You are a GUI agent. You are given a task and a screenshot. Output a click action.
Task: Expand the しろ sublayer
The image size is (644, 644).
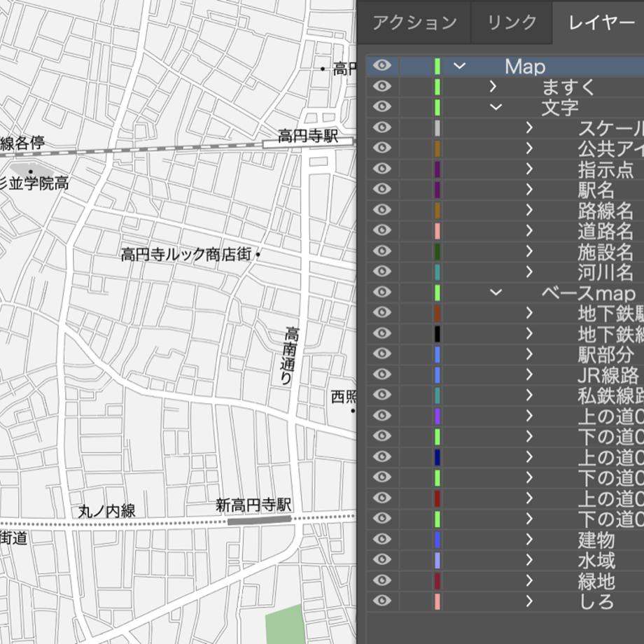529,601
